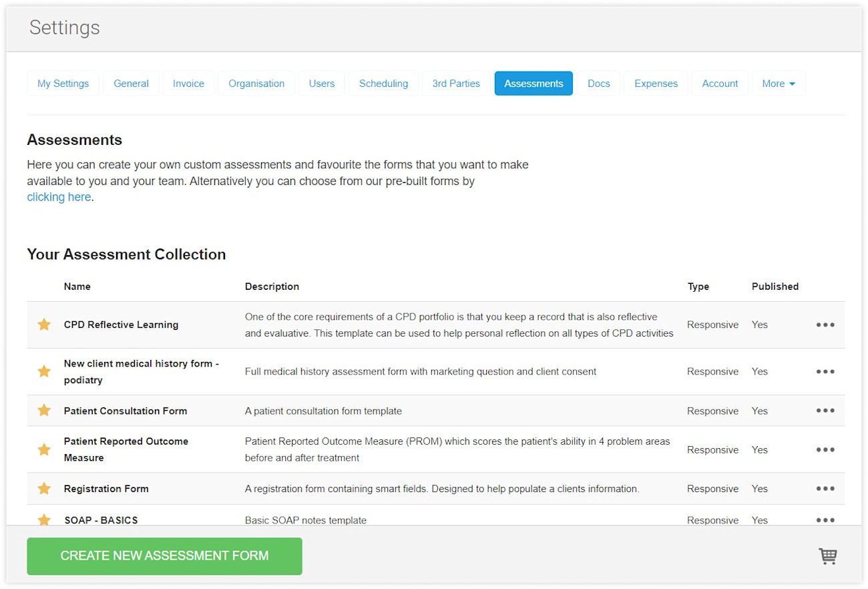Click the star next to Registration Form
Screen dimensions: 868x589
click(44, 488)
